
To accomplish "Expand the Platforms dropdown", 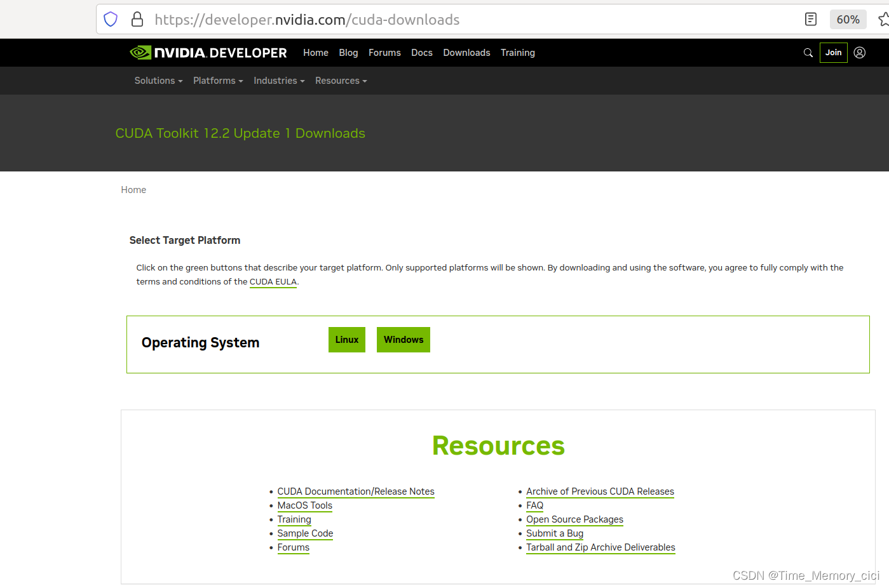I will (x=218, y=81).
